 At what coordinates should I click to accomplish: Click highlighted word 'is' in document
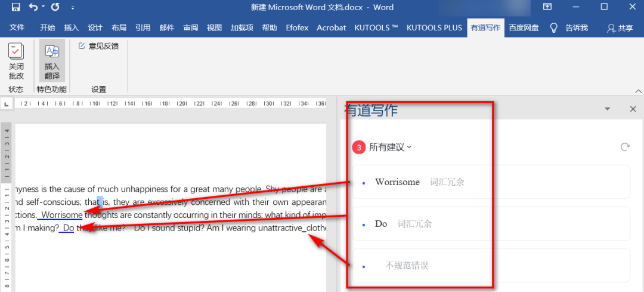pyautogui.click(x=105, y=202)
